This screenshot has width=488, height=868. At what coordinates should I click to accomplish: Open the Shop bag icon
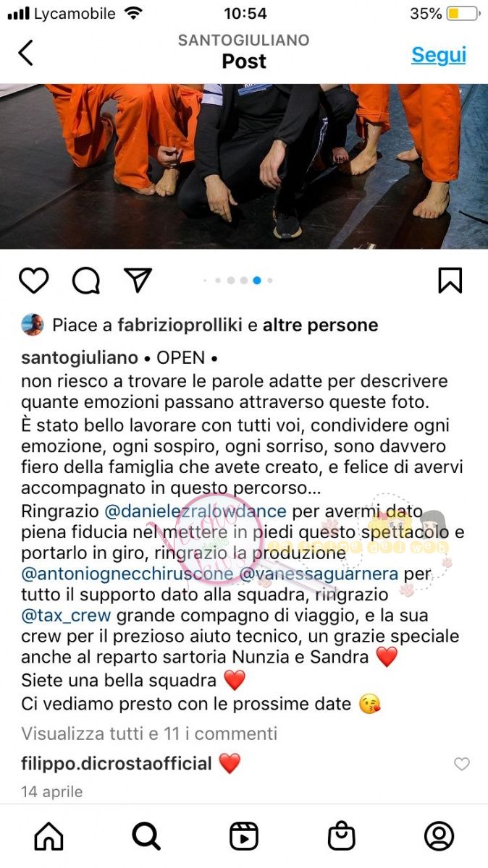click(341, 836)
